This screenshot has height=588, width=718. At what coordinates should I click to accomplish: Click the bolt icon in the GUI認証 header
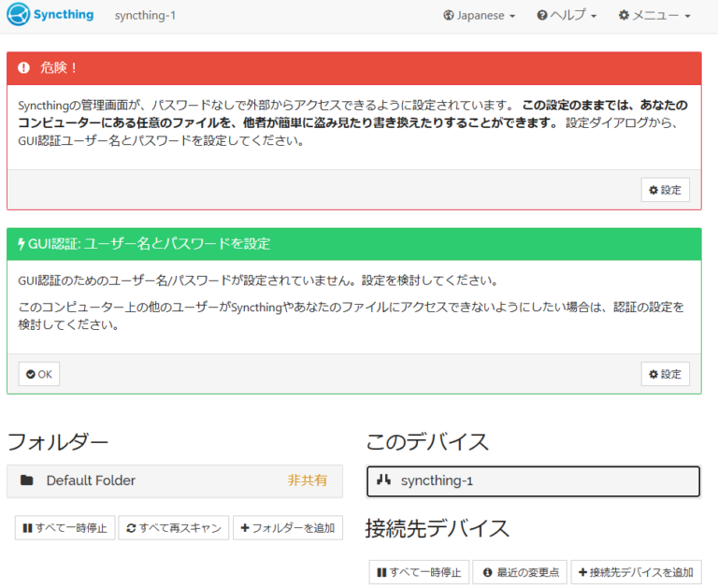click(x=22, y=244)
